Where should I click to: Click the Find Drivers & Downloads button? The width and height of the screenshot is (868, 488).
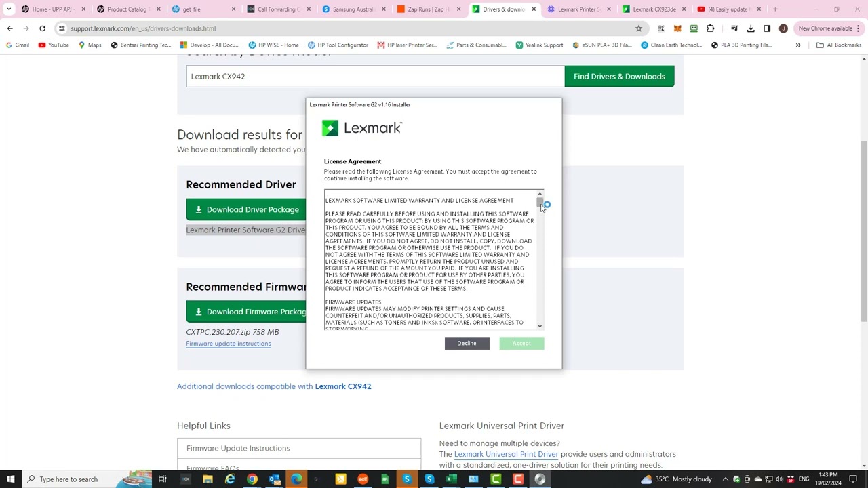(x=619, y=77)
